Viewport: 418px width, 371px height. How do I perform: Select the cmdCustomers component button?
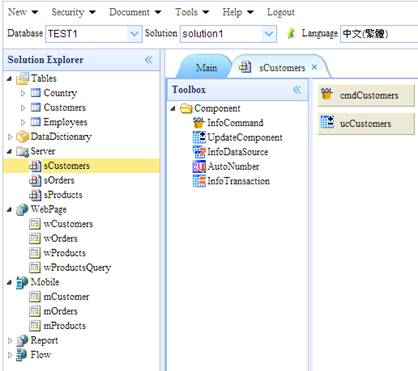366,96
